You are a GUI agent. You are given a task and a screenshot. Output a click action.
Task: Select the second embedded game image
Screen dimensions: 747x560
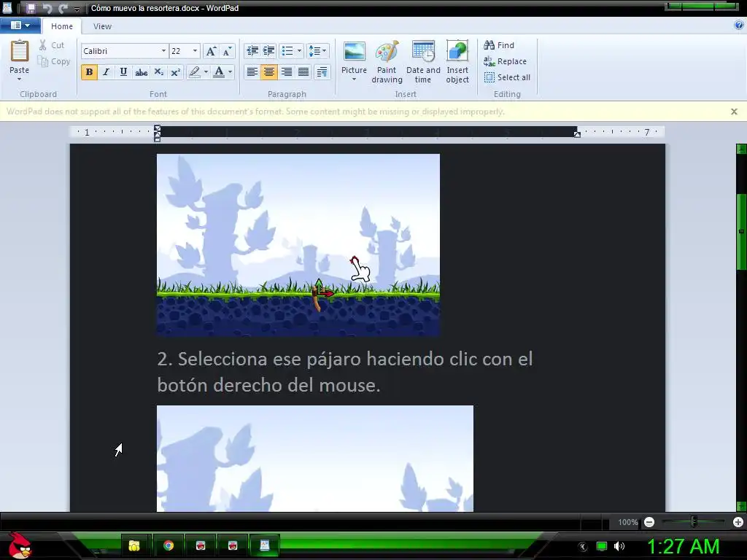click(x=315, y=459)
